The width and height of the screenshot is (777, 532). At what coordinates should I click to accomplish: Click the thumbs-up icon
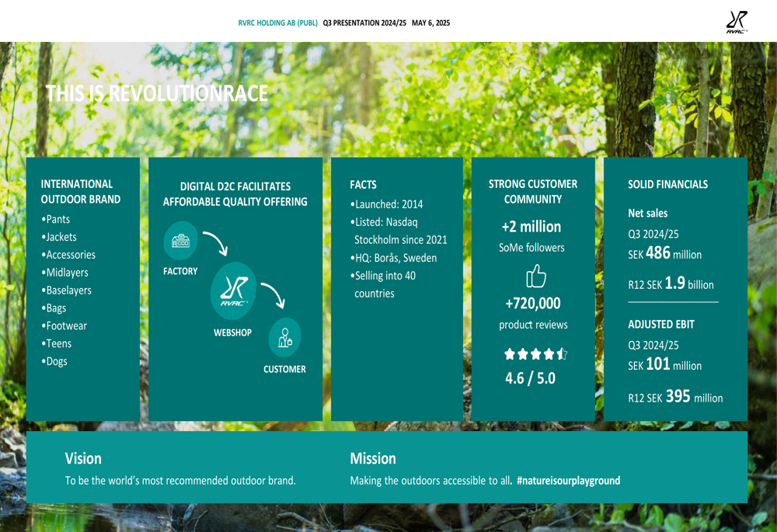pos(535,276)
